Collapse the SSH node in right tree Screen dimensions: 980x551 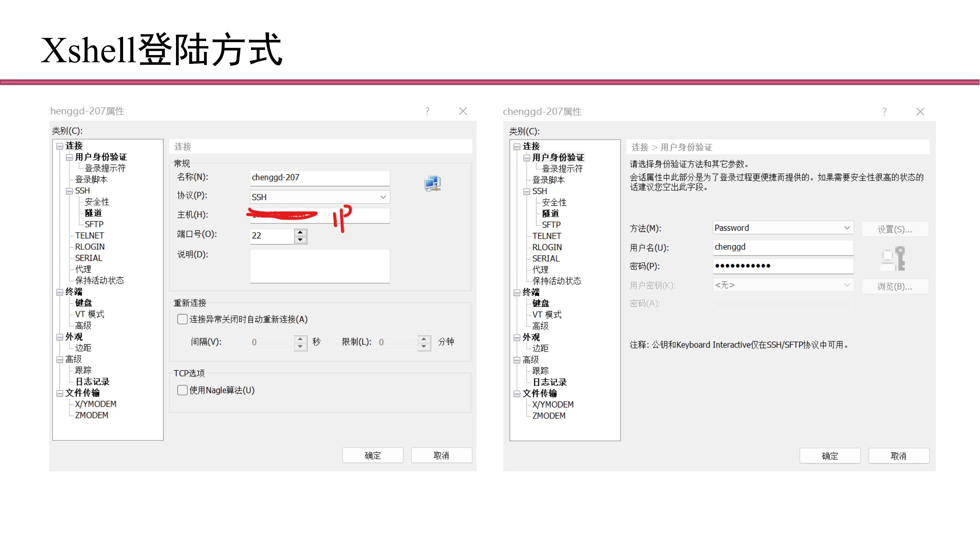(x=527, y=191)
